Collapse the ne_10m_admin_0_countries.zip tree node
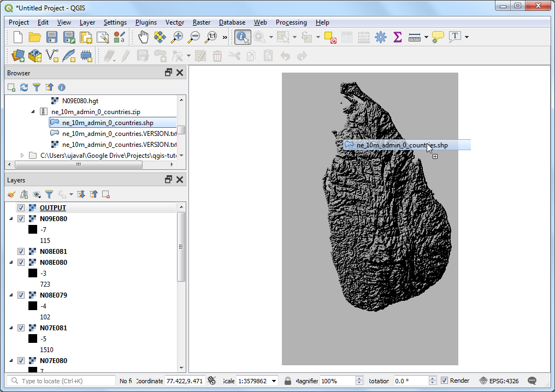This screenshot has height=392, width=555. pyautogui.click(x=33, y=112)
